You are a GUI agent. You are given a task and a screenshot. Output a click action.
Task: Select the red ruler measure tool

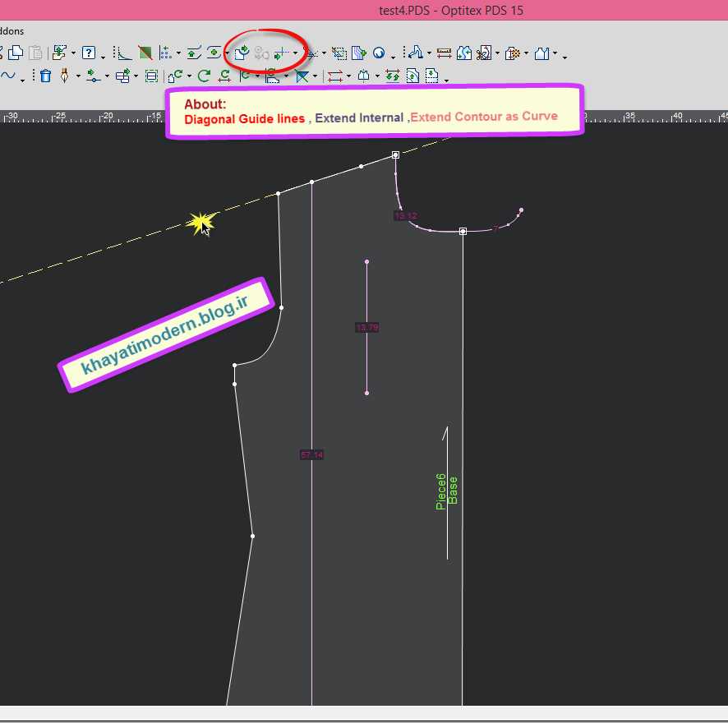click(x=444, y=53)
